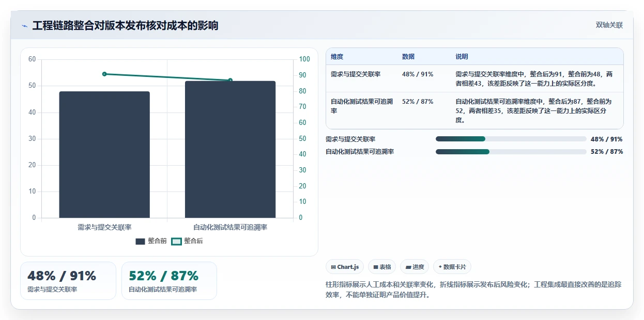Click the 维度 column header

[337, 57]
